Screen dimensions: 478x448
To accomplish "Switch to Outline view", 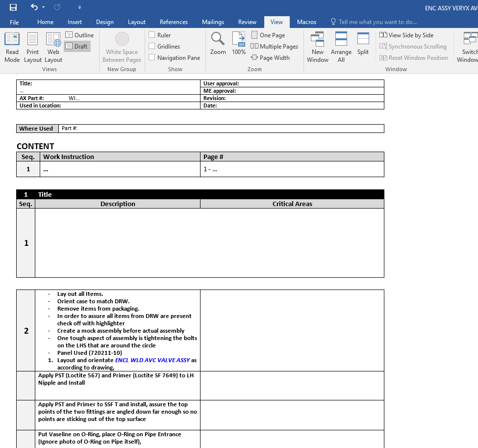I will pos(79,35).
